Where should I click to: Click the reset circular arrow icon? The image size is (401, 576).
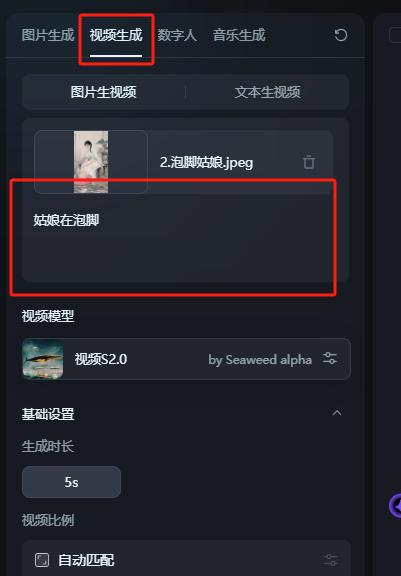click(x=341, y=35)
